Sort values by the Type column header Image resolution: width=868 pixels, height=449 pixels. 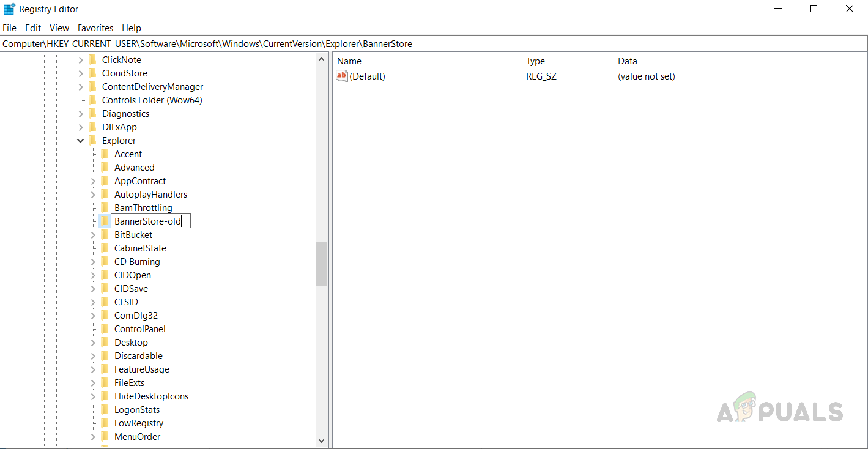[x=568, y=61]
